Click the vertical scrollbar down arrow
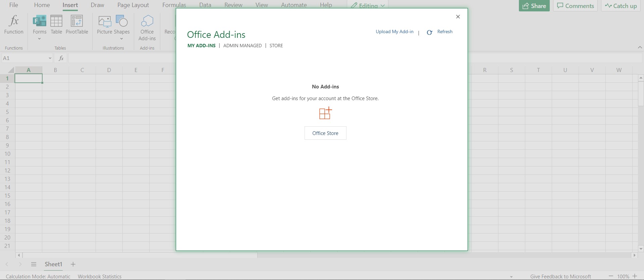Viewport: 644px width, 280px height. click(x=641, y=249)
